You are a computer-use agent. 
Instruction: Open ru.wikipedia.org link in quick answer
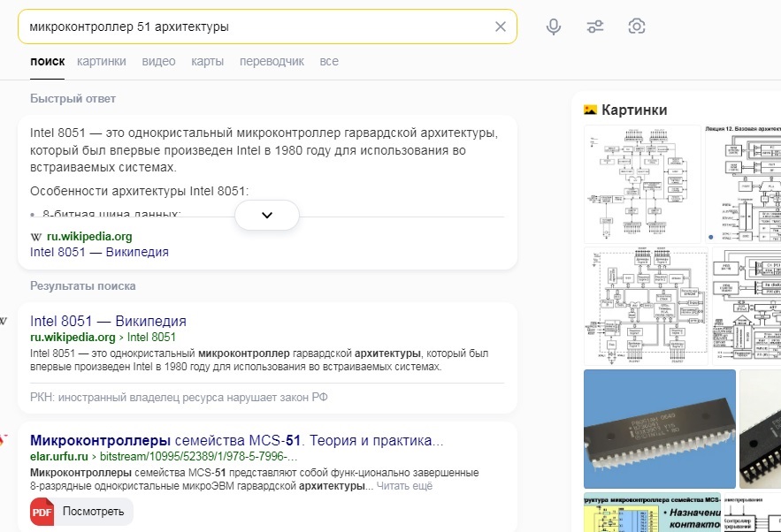pyautogui.click(x=89, y=236)
